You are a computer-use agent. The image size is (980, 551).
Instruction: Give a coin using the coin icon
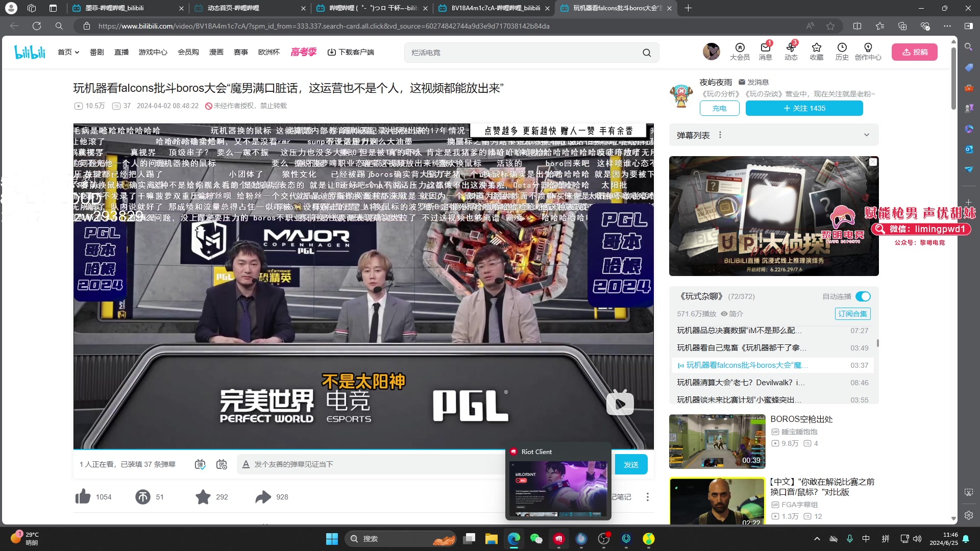(x=143, y=496)
